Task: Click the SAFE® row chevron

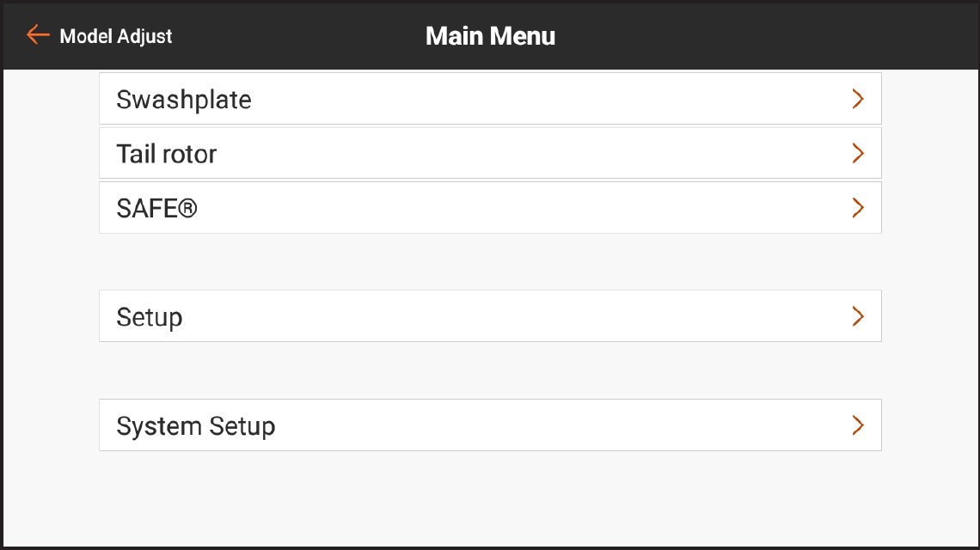Action: 857,208
